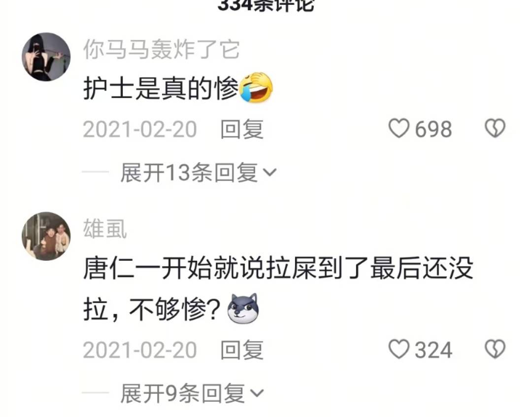The height and width of the screenshot is (417, 532).
Task: Tap the laughing-crying emoji in first comment
Action: [256, 87]
